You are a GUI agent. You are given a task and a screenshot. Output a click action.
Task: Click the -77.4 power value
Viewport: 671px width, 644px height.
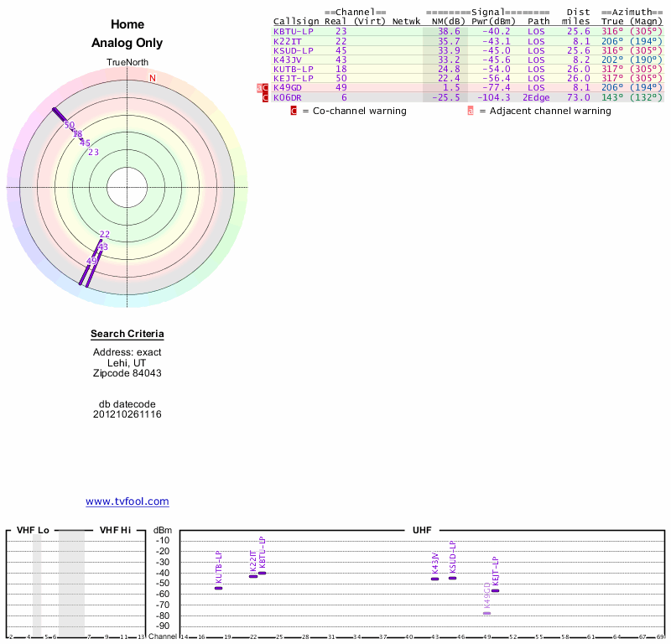click(x=497, y=88)
